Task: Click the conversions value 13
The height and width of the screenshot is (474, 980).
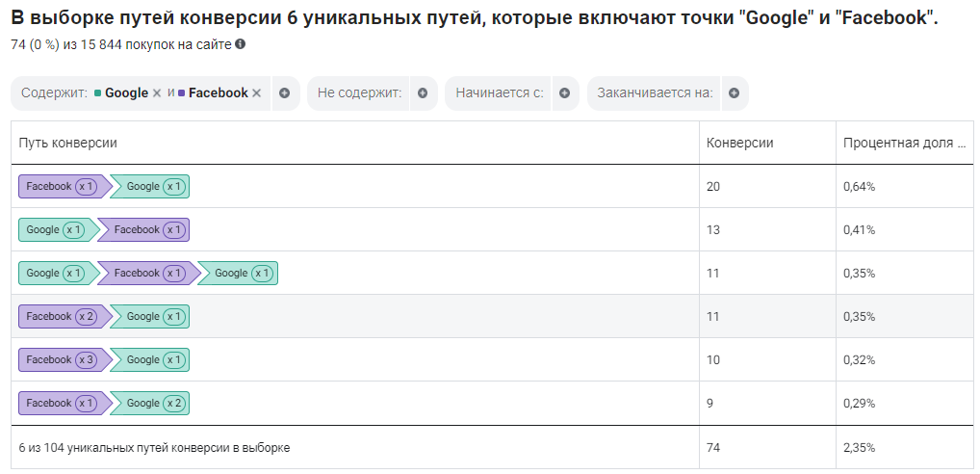Action: point(713,230)
